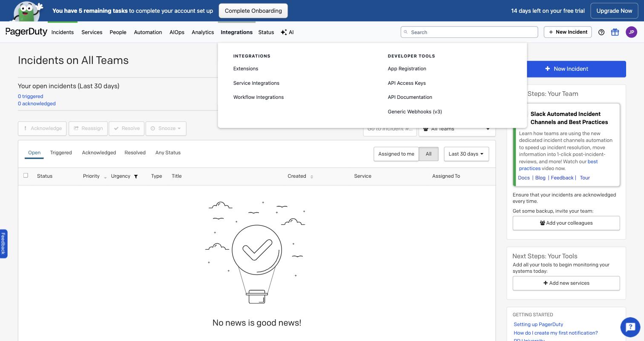Open the help question mark icon
Viewport: 644px width, 341px height.
[x=601, y=32]
